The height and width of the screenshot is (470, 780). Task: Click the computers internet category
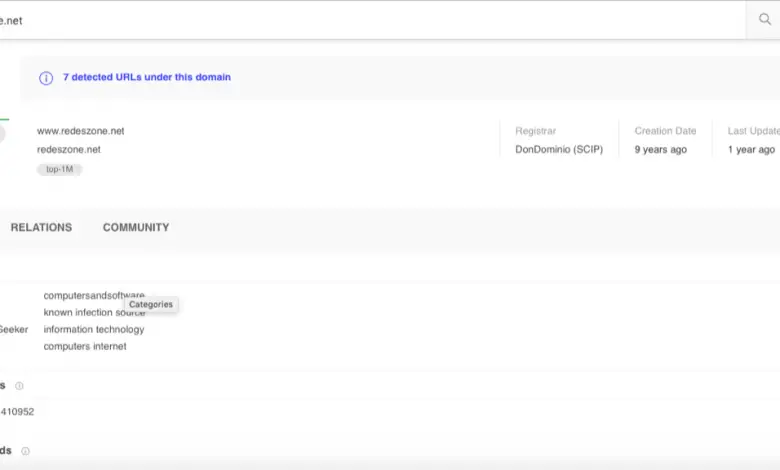(x=85, y=347)
